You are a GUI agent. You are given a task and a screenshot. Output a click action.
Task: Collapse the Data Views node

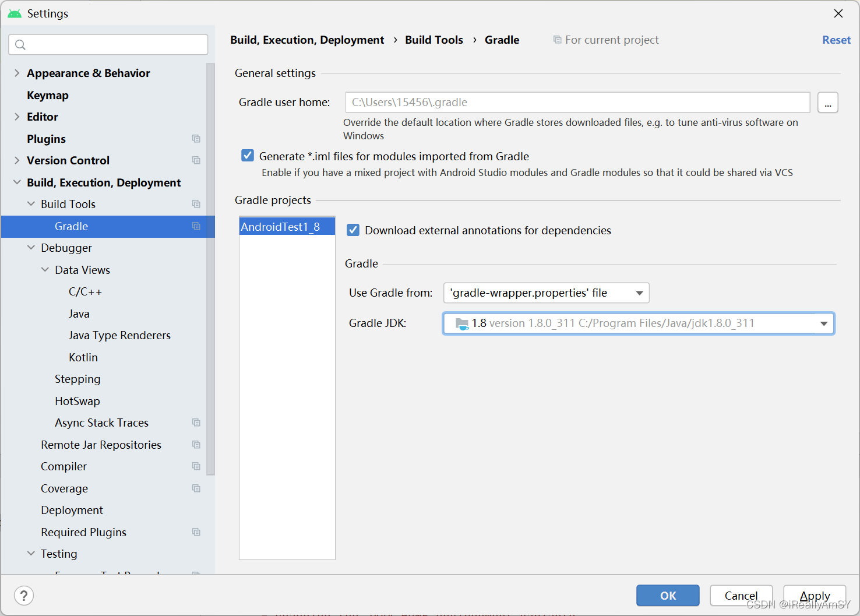[x=45, y=270]
